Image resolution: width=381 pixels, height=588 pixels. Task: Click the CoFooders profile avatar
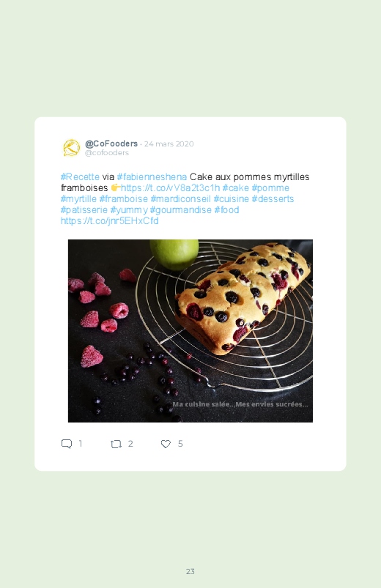click(x=71, y=148)
